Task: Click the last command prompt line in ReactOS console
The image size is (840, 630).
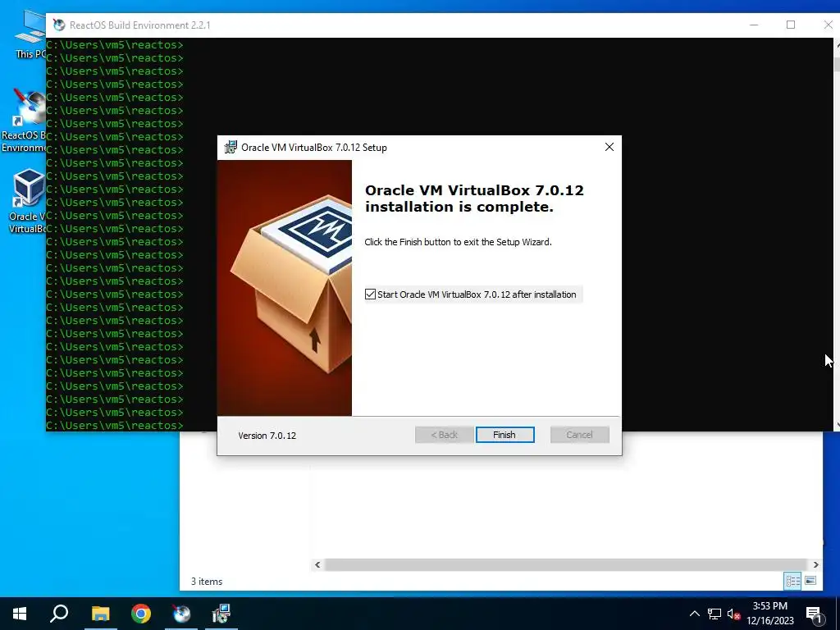Action: pyautogui.click(x=115, y=426)
